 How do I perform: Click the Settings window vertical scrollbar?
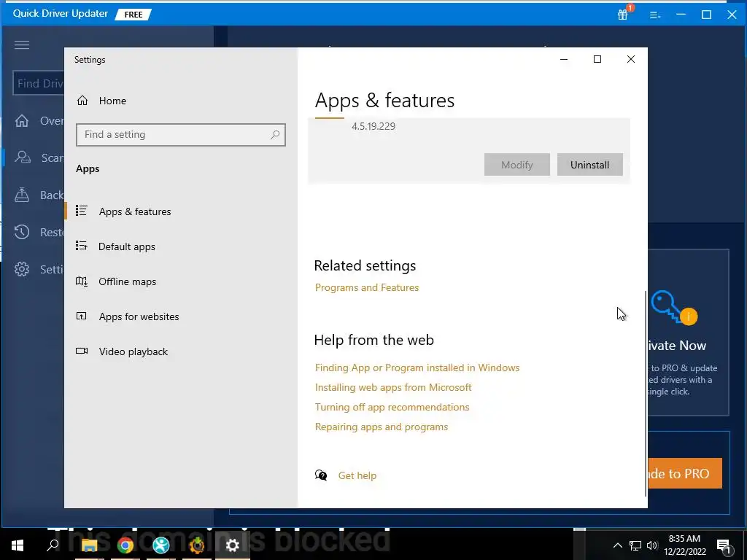tap(646, 393)
